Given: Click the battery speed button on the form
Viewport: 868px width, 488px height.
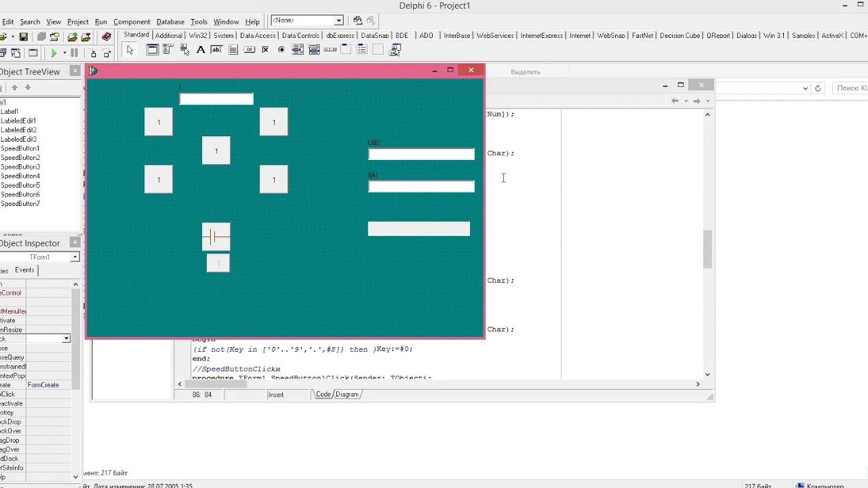Looking at the screenshot, I should coord(216,237).
